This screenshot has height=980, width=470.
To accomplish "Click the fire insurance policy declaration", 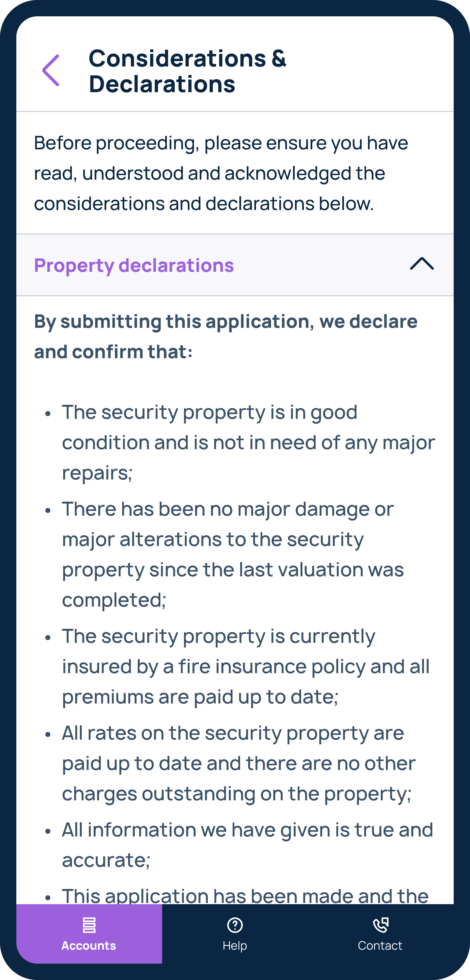I will click(246, 666).
